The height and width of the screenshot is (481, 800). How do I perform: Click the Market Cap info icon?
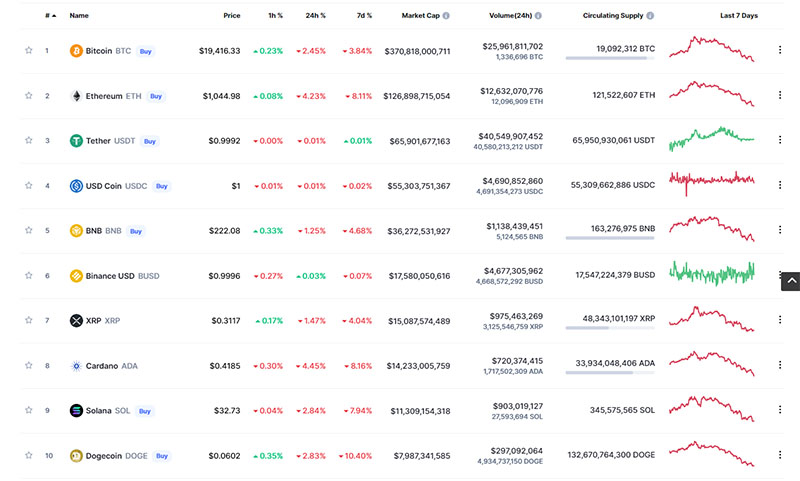click(446, 16)
